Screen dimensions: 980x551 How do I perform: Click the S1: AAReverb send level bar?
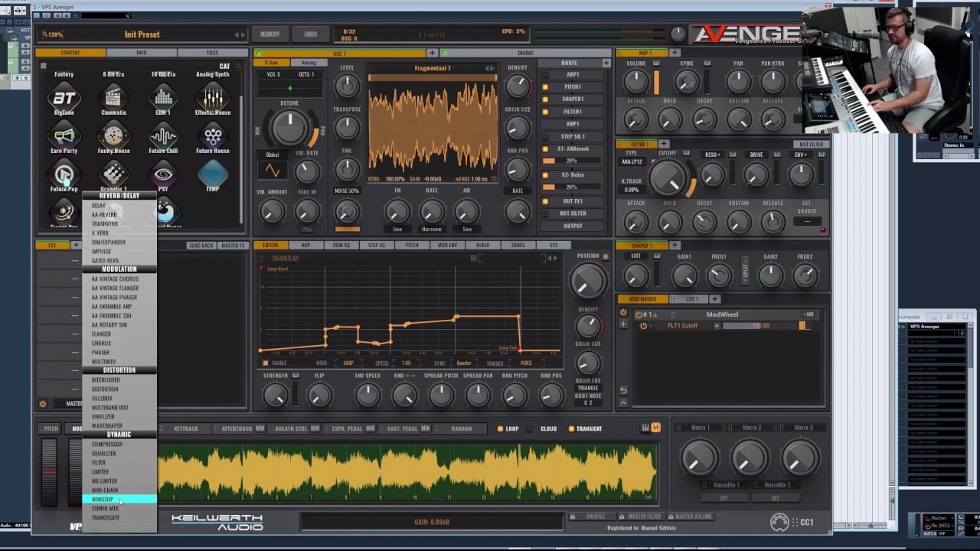pyautogui.click(x=571, y=161)
